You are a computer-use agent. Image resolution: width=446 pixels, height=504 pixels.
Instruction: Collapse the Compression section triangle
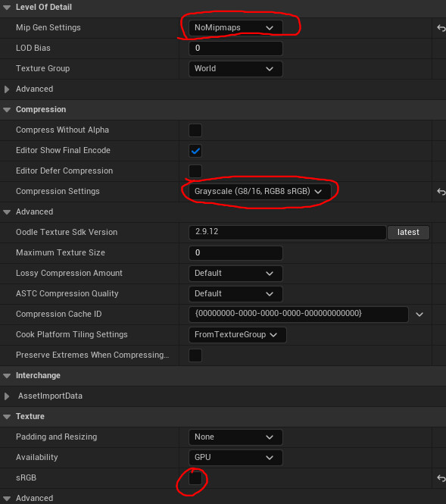[7, 110]
